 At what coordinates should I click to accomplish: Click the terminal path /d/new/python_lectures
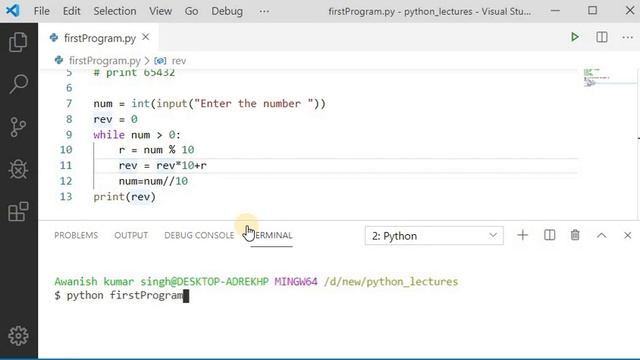(x=391, y=282)
